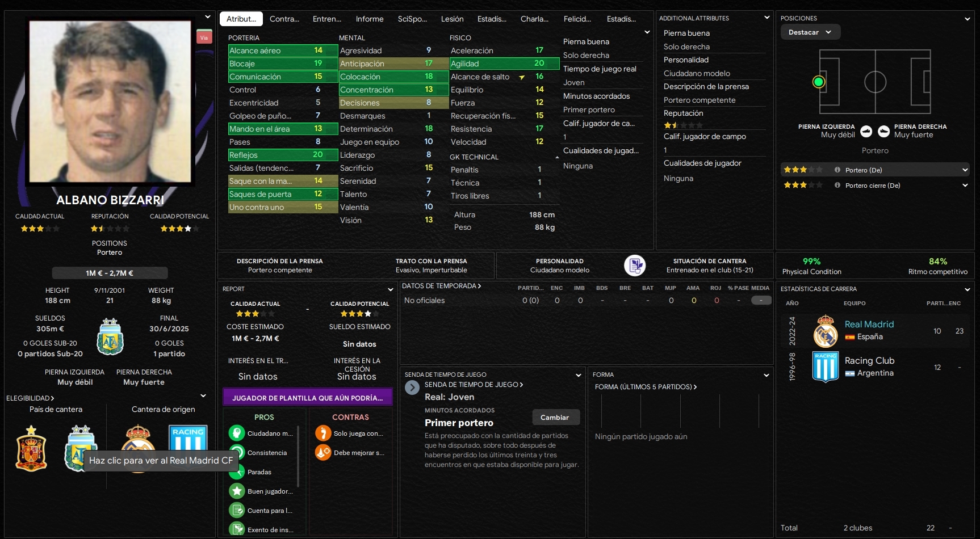Click the personality icon next to Ciudadano modelo

pos(635,266)
